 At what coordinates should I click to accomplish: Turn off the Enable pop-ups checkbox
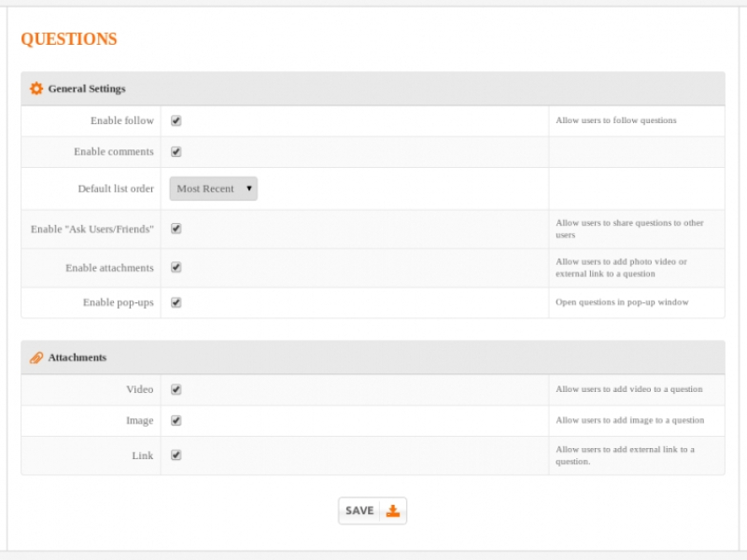(176, 302)
